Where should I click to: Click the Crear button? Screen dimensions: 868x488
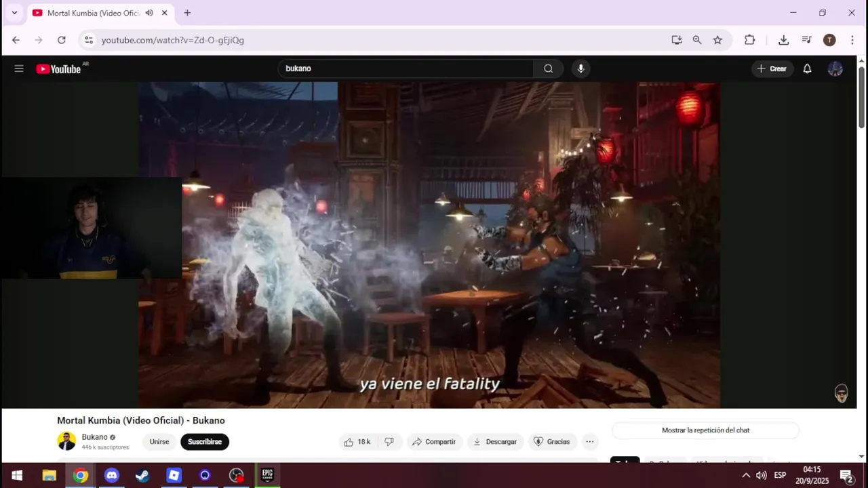[772, 68]
